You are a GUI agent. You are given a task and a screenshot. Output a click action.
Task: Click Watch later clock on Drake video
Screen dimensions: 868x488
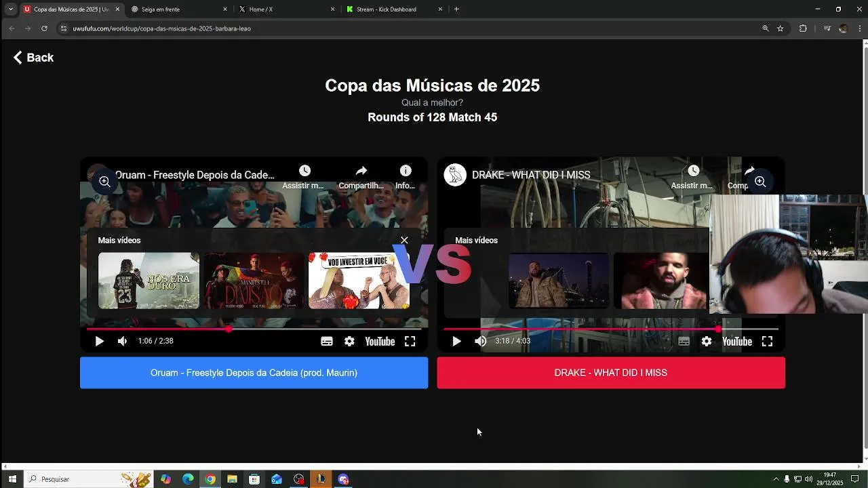pos(693,171)
